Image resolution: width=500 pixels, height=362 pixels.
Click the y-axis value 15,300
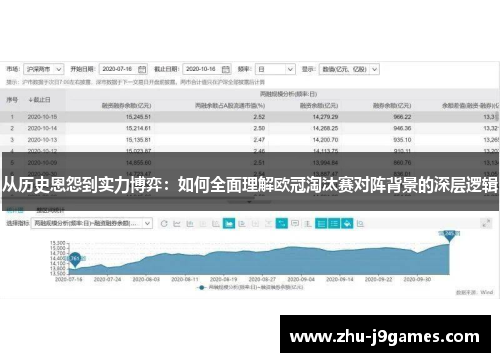coord(58,243)
